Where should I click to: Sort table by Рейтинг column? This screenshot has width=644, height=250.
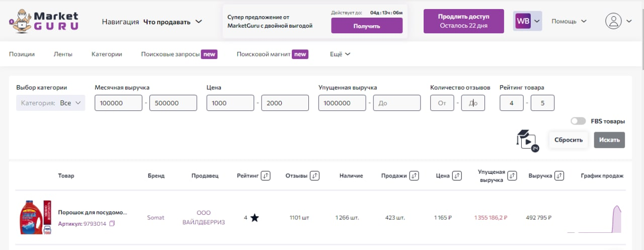(x=266, y=175)
